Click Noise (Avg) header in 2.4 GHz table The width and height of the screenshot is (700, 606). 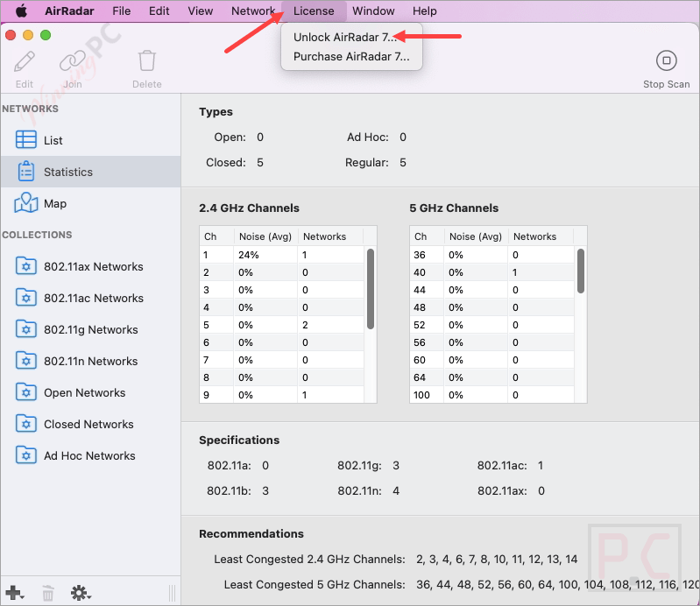pyautogui.click(x=265, y=236)
